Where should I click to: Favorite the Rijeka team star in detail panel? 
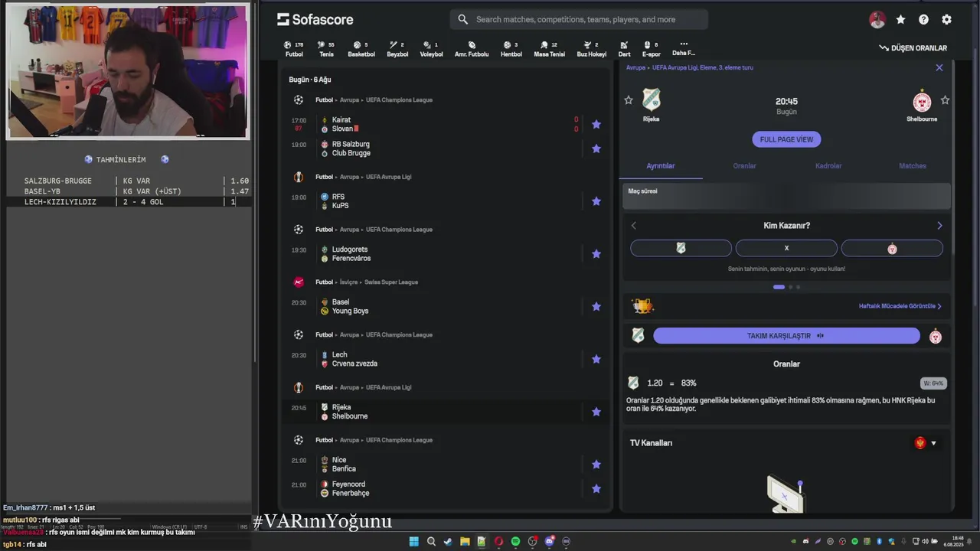pyautogui.click(x=629, y=100)
